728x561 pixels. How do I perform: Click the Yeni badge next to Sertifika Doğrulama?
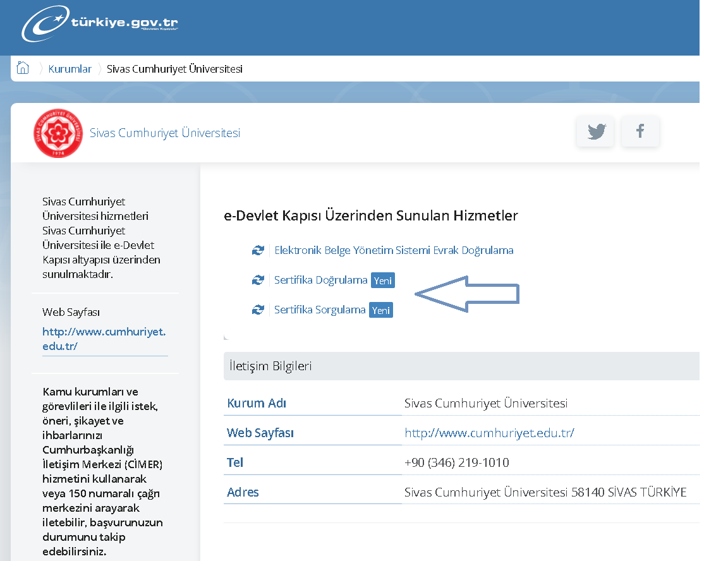pyautogui.click(x=383, y=280)
